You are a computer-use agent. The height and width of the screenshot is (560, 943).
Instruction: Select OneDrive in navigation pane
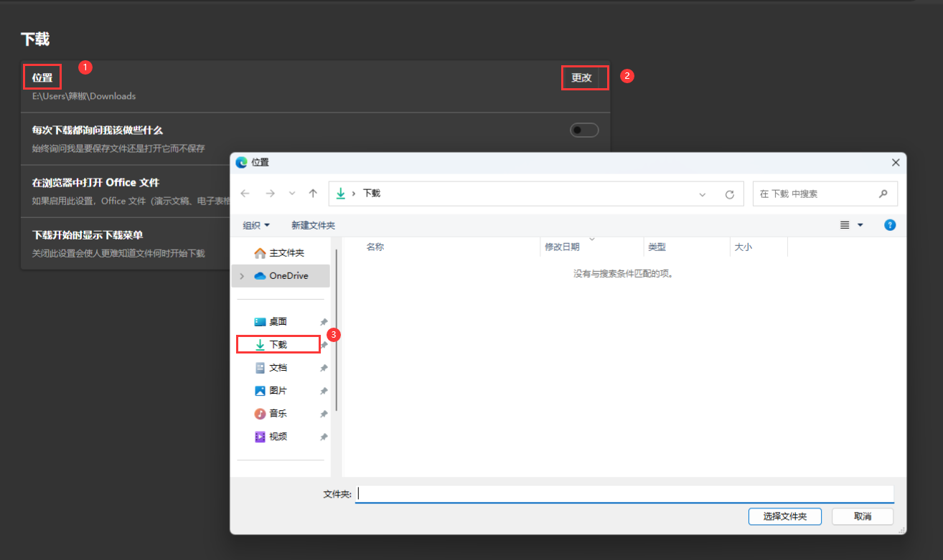tap(281, 276)
